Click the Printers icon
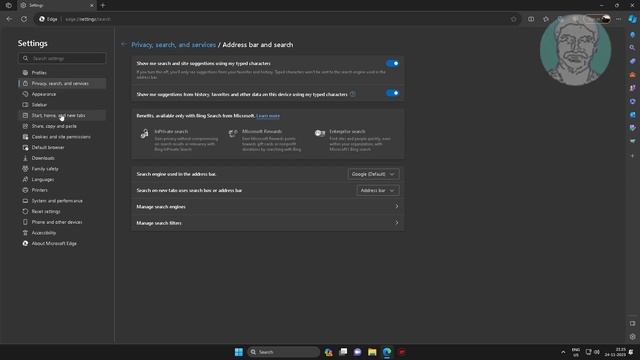The width and height of the screenshot is (640, 360). (x=25, y=190)
